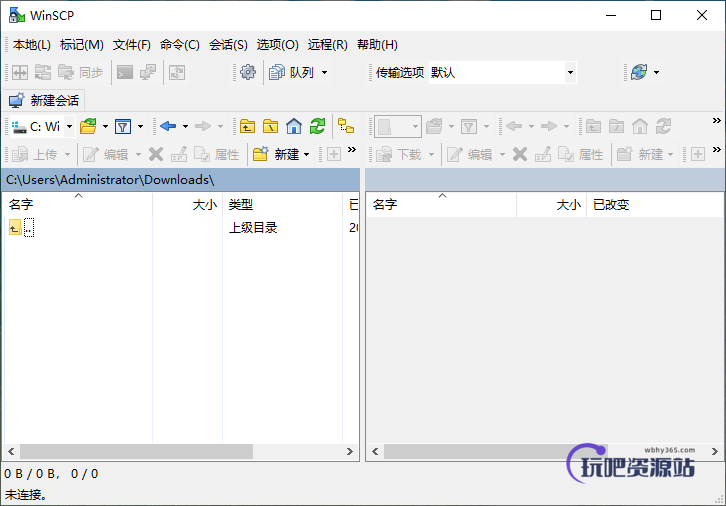Open the 帮助(H) menu
The height and width of the screenshot is (506, 726).
click(377, 45)
